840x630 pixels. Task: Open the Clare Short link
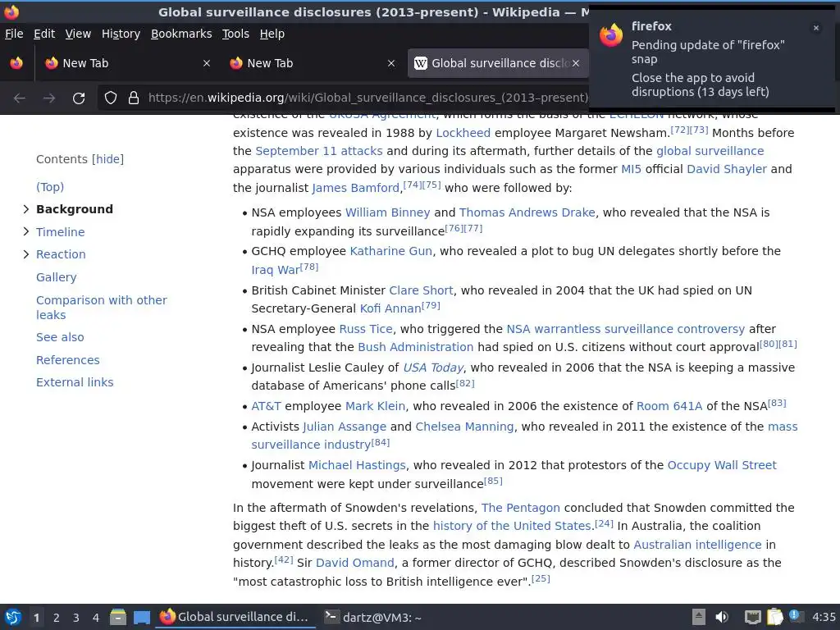(x=421, y=290)
